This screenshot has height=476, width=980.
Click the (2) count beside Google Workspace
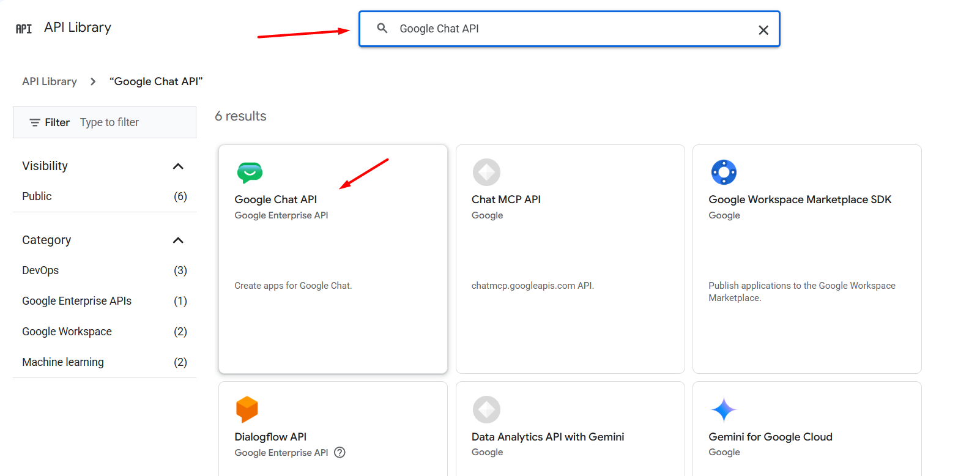[180, 332]
